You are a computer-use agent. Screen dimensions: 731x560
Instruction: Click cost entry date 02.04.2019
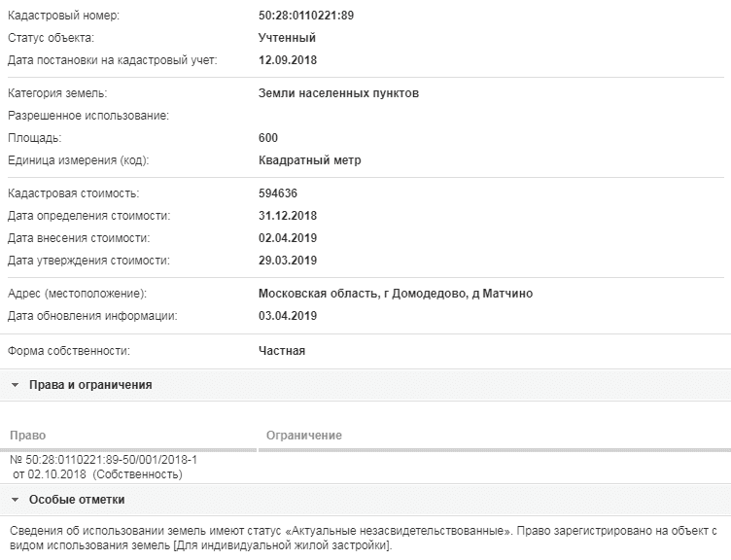pyautogui.click(x=288, y=238)
